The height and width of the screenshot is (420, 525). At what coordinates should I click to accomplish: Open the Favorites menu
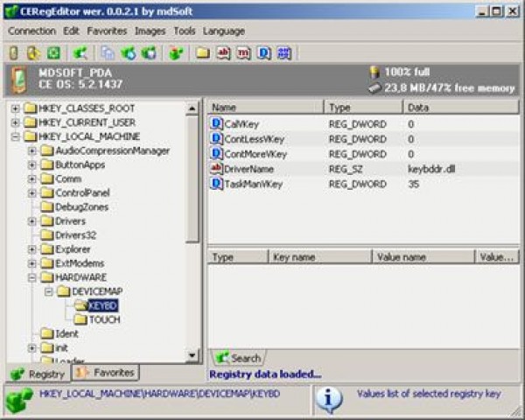click(x=106, y=31)
